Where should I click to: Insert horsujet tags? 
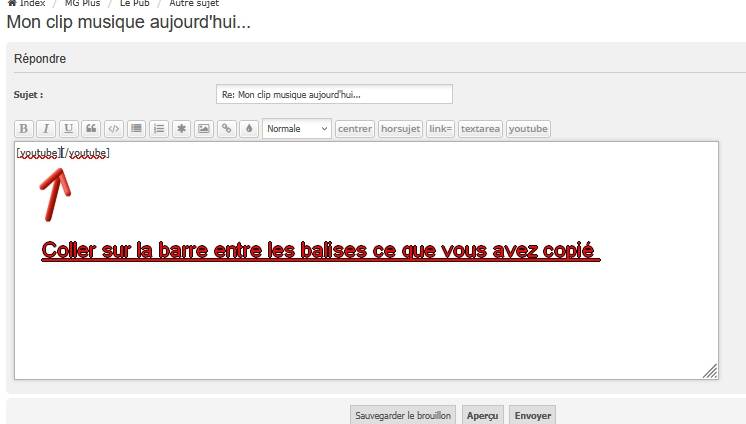point(401,128)
